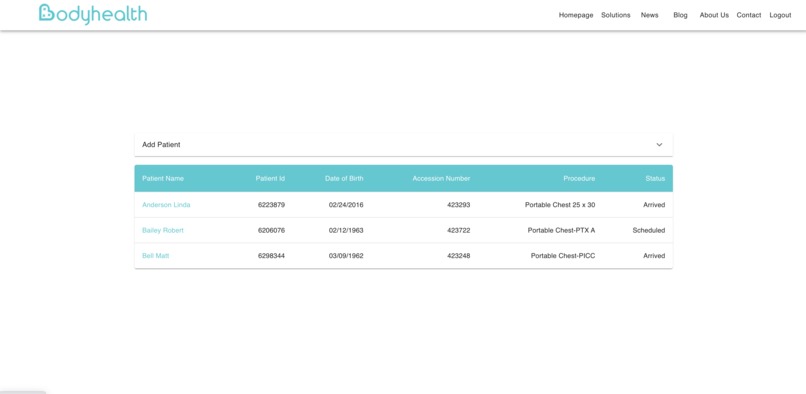Screen dimensions: 806x394
Task: Click Arrived status for Bell Matt
Action: coord(654,256)
